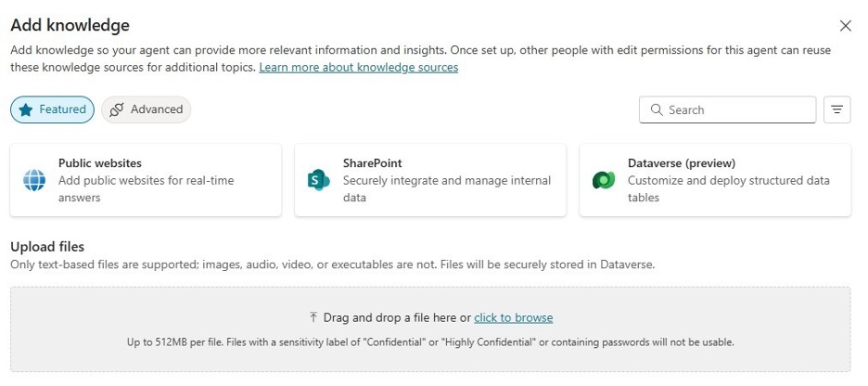The width and height of the screenshot is (868, 386).
Task: Click the 'Up to 512MB per file' note
Action: tap(430, 342)
